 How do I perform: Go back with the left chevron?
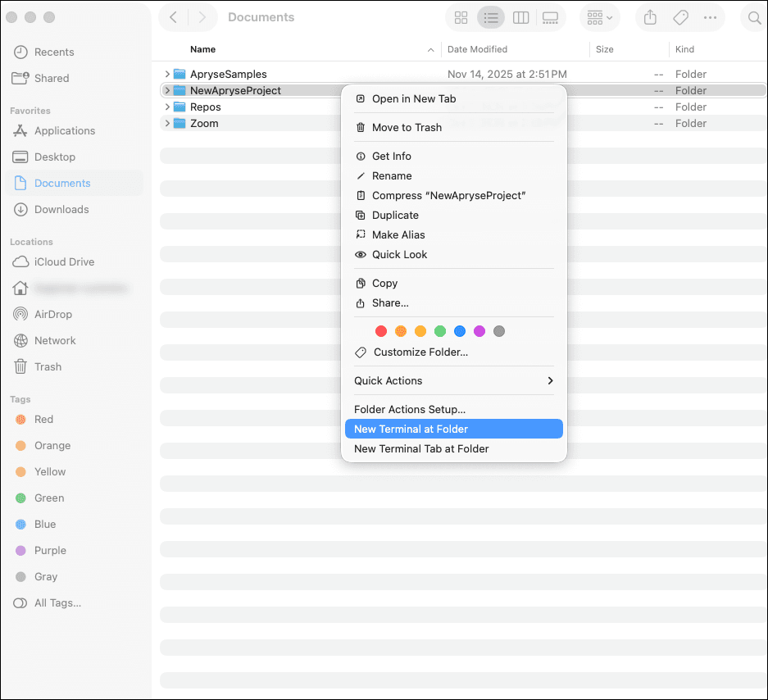[173, 17]
